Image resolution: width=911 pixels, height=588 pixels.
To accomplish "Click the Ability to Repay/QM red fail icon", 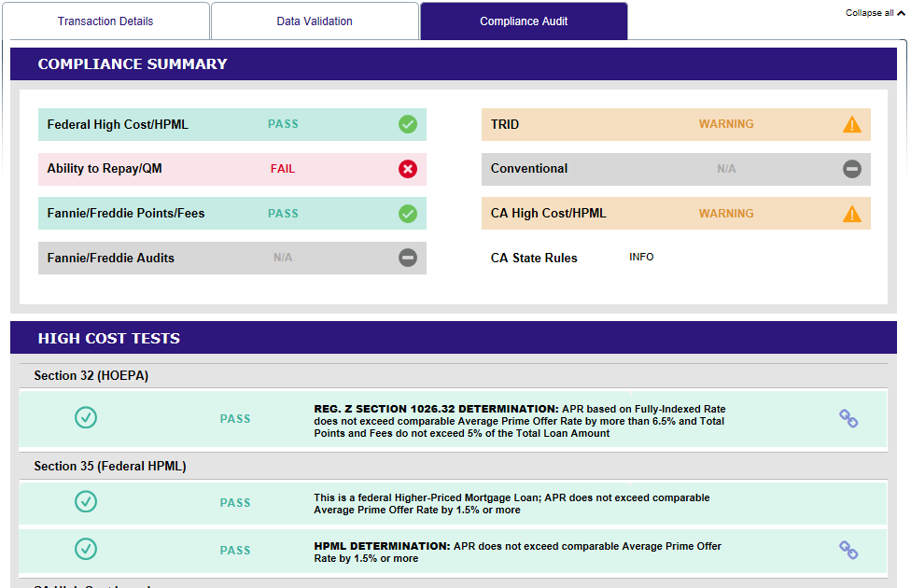I will [408, 169].
